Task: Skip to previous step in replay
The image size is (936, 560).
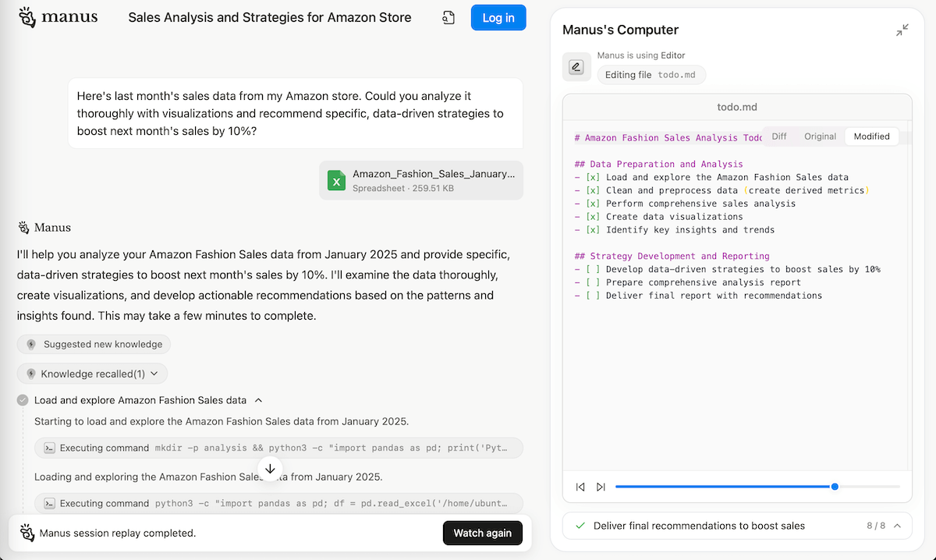Action: click(x=580, y=487)
